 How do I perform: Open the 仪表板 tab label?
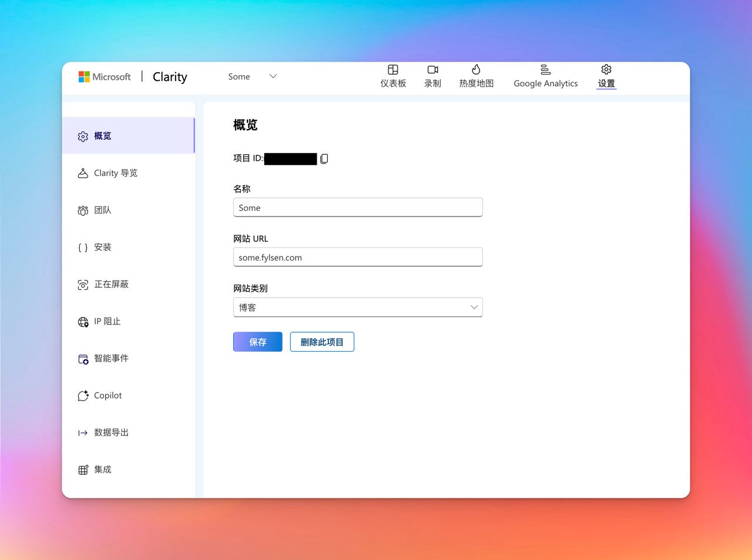click(393, 83)
